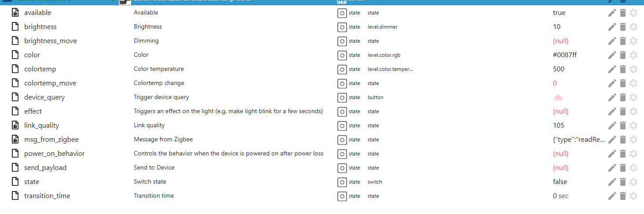Select the transition_time state name
Viewport: 644px width, 214px height.
47,196
